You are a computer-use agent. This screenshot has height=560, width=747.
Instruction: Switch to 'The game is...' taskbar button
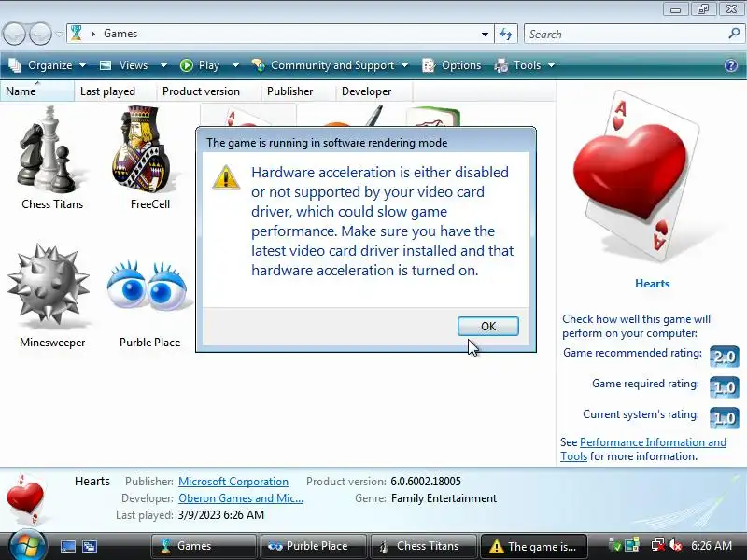533,546
